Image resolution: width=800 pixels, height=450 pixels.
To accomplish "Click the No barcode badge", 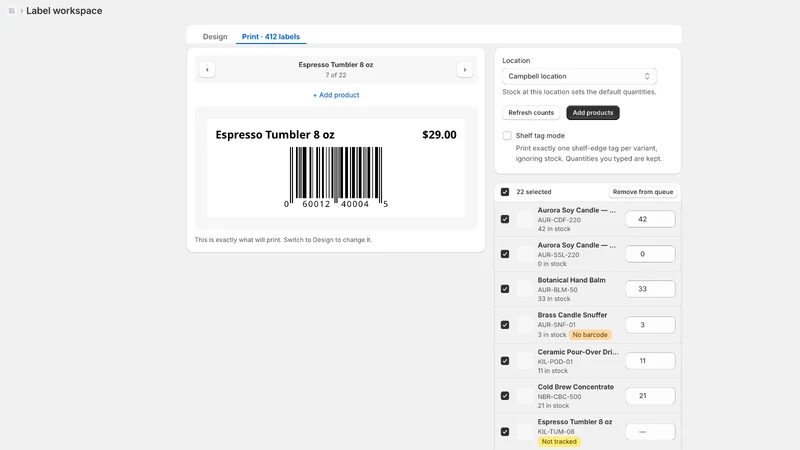I will click(x=590, y=335).
